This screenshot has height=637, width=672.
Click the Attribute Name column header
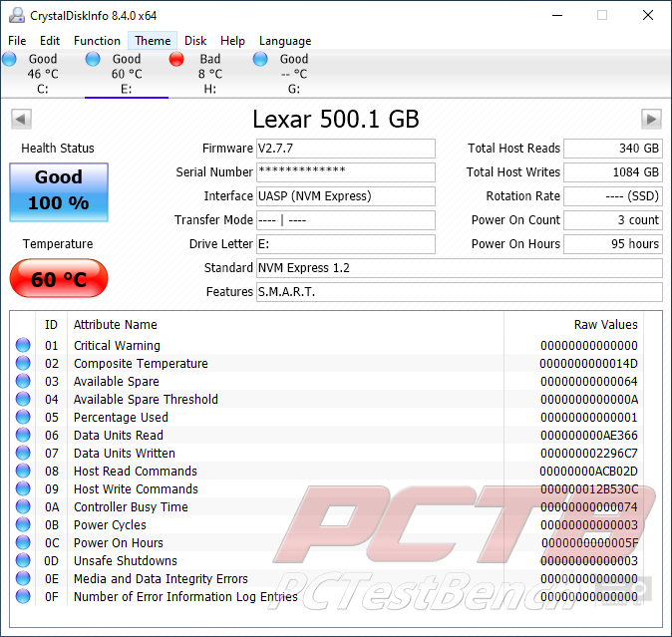[x=116, y=325]
